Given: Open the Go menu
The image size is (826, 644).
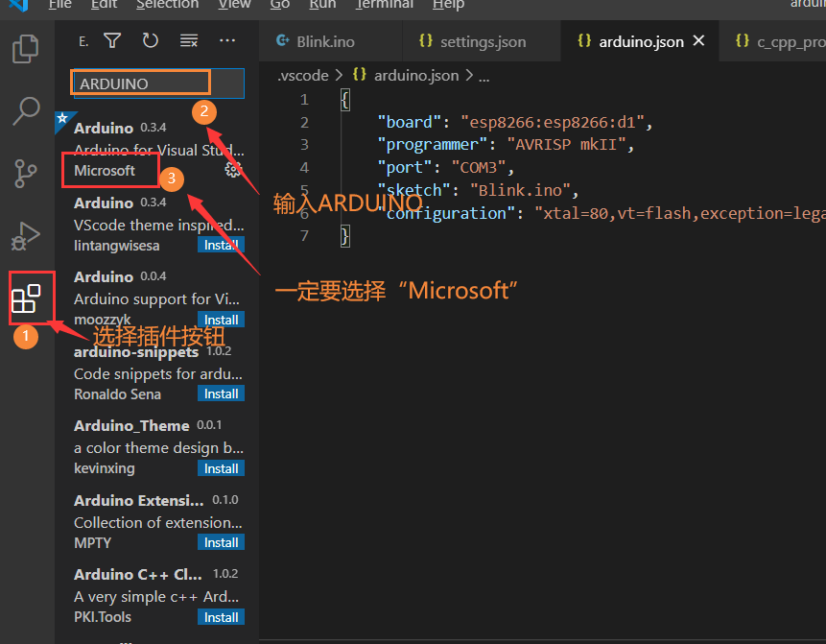Looking at the screenshot, I should tap(280, 5).
